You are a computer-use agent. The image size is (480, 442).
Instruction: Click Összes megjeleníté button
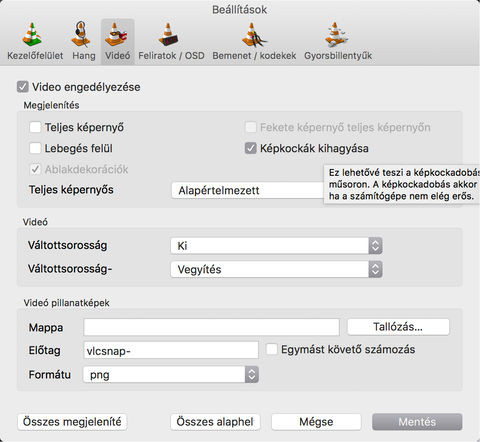pyautogui.click(x=72, y=422)
